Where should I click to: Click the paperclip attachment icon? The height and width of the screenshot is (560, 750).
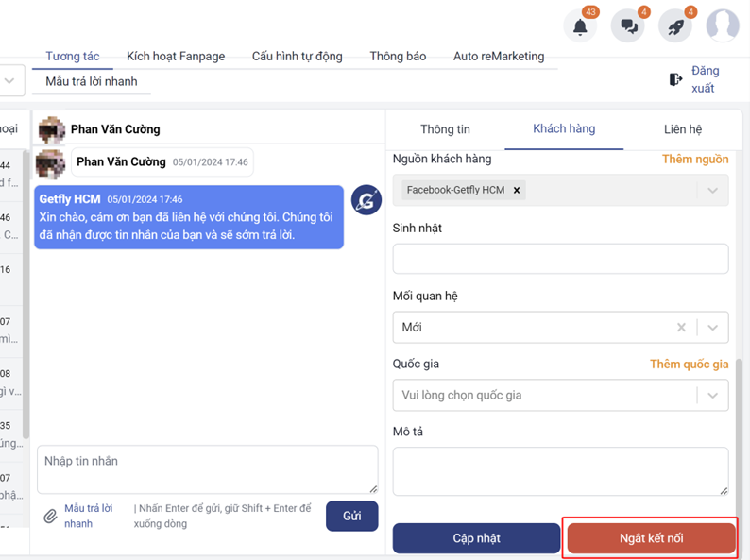[x=51, y=517]
